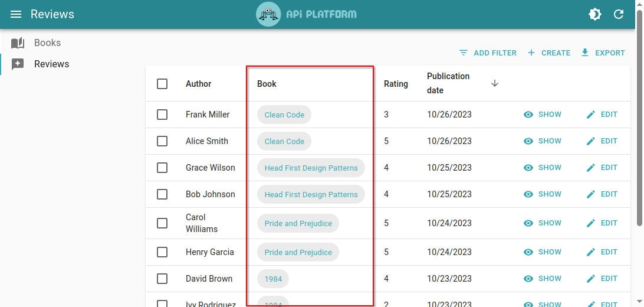The height and width of the screenshot is (307, 644).
Task: Open Clean Code chip in Alice Smith row
Action: point(284,141)
